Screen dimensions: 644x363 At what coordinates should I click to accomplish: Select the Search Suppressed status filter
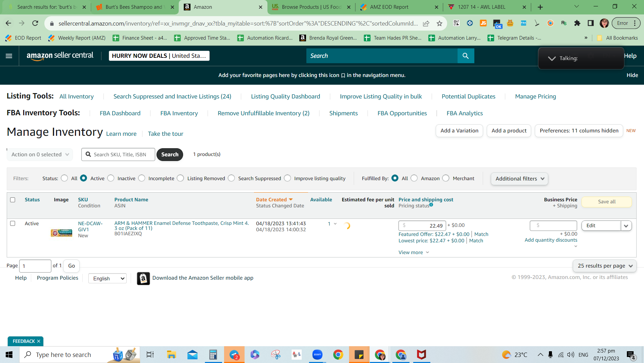pos(231,178)
